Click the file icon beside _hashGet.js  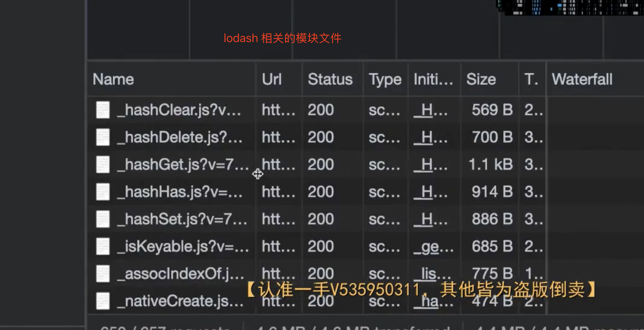(x=103, y=164)
